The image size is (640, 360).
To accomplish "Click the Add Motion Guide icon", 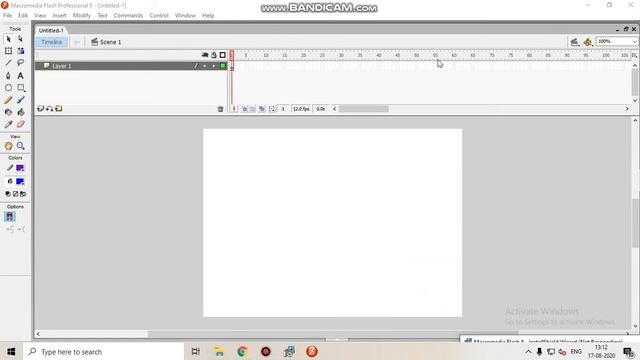I will click(49, 109).
